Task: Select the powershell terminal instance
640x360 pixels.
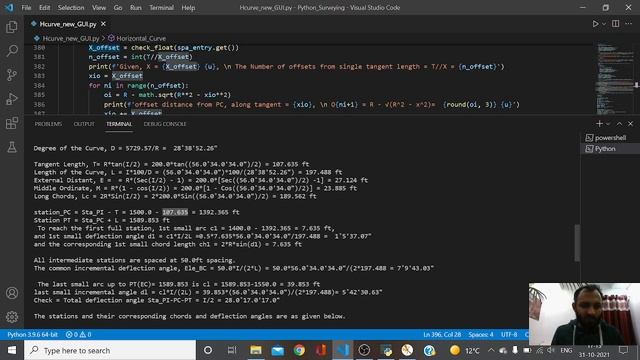Action: tap(610, 138)
